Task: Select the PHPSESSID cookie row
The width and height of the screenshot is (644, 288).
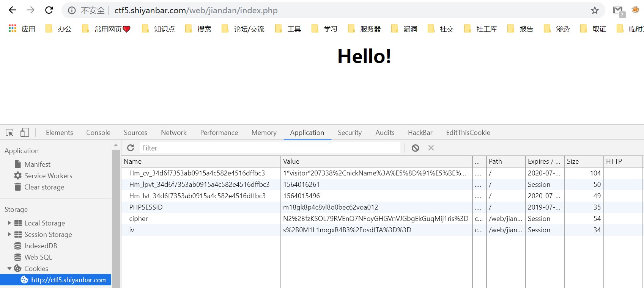Action: [x=382, y=207]
